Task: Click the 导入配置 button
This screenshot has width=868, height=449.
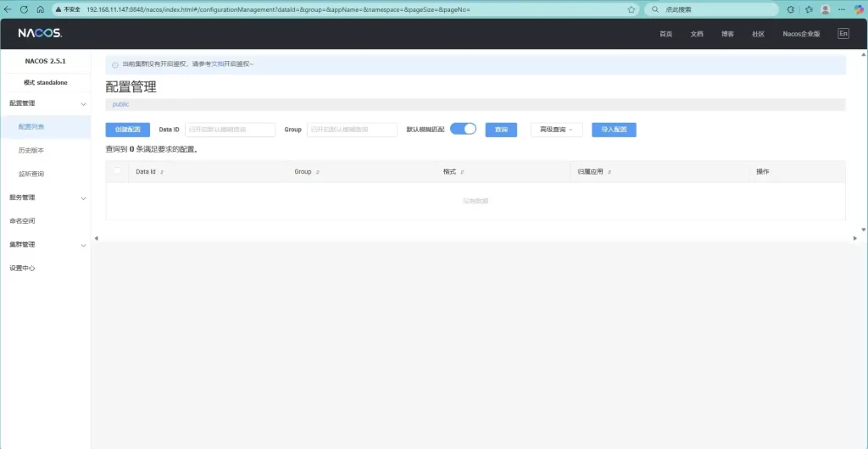Action: point(614,130)
